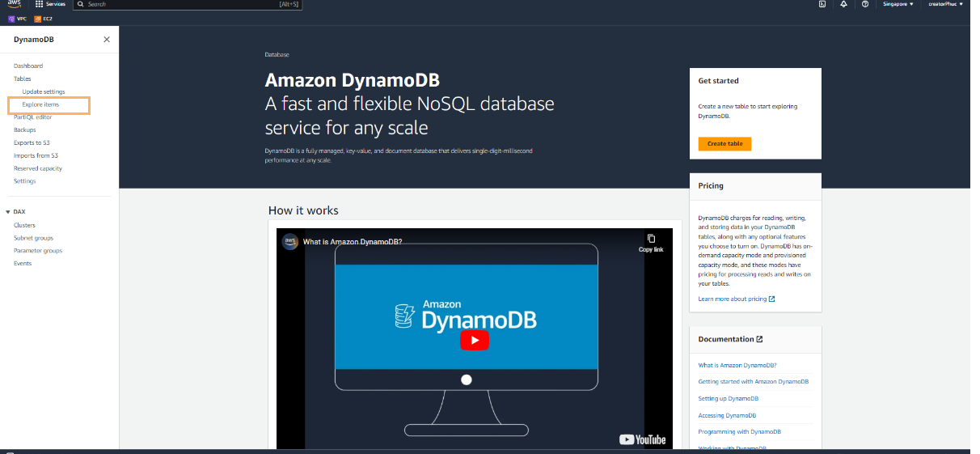Select Update settings under Tables
The image size is (980, 454).
[x=44, y=91]
